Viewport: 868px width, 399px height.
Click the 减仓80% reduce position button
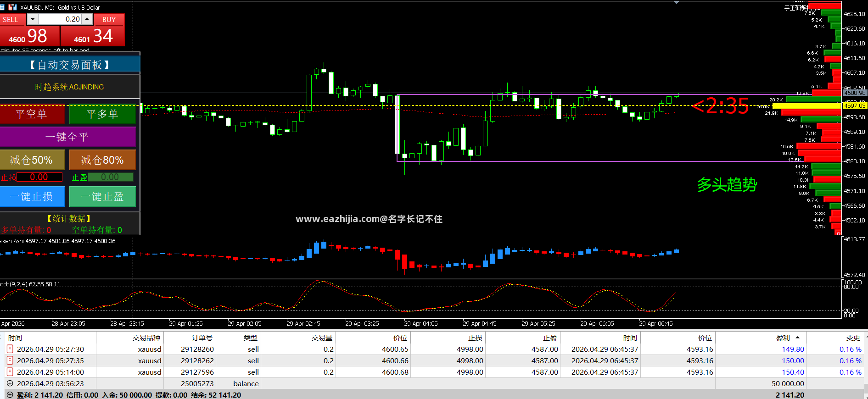pyautogui.click(x=102, y=160)
